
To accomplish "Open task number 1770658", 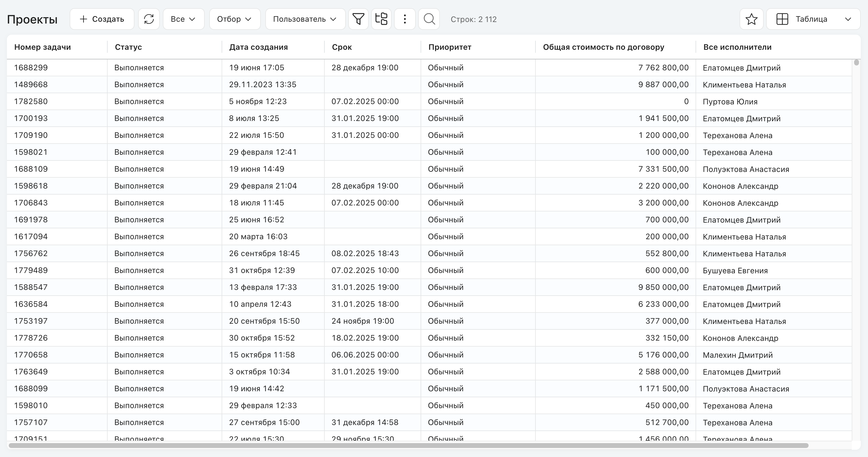I will (x=31, y=355).
